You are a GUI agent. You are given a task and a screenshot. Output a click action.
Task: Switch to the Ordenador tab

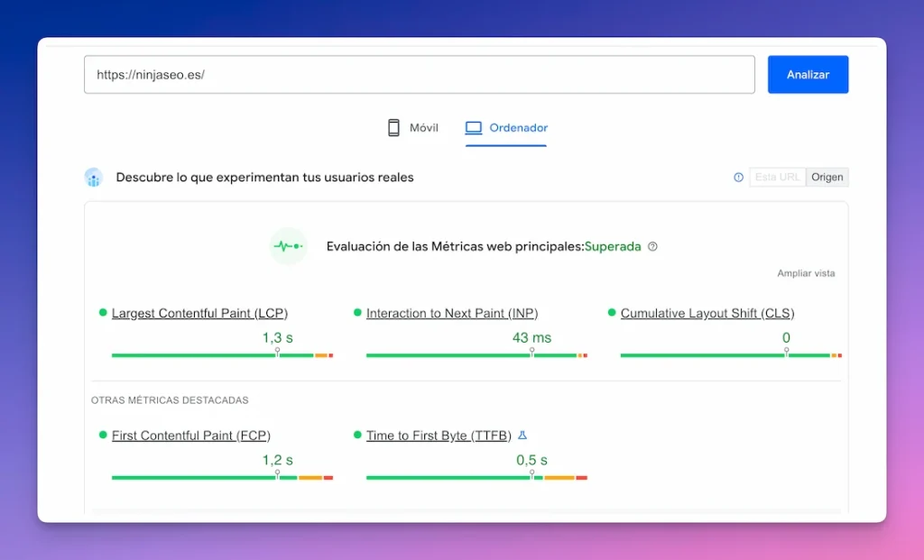pos(505,128)
